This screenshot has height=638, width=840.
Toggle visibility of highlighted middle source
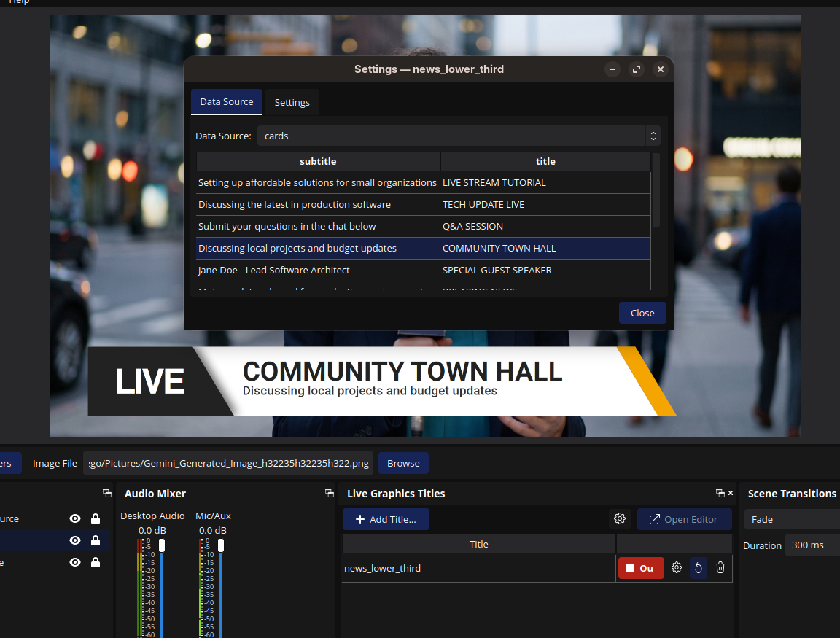click(75, 540)
